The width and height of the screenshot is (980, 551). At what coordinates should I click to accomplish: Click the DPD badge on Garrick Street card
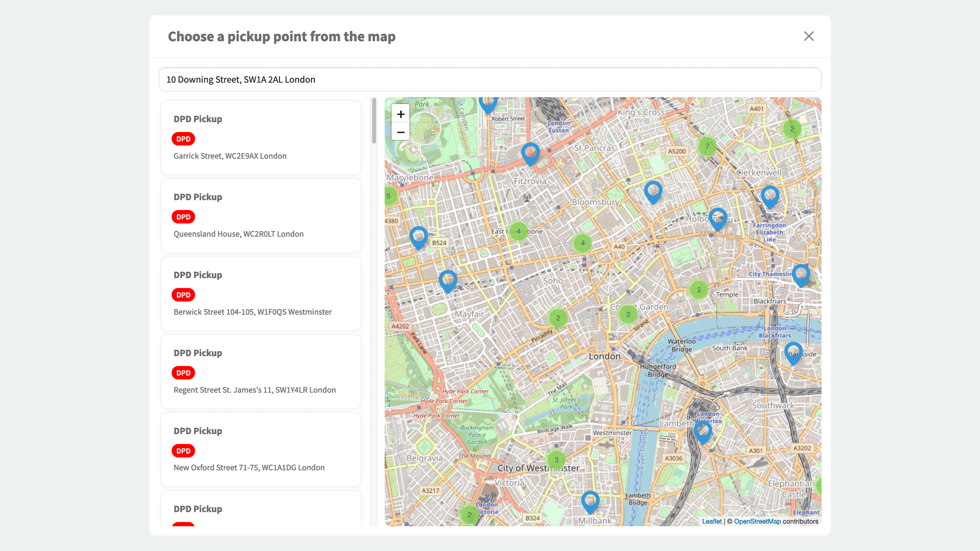[183, 139]
